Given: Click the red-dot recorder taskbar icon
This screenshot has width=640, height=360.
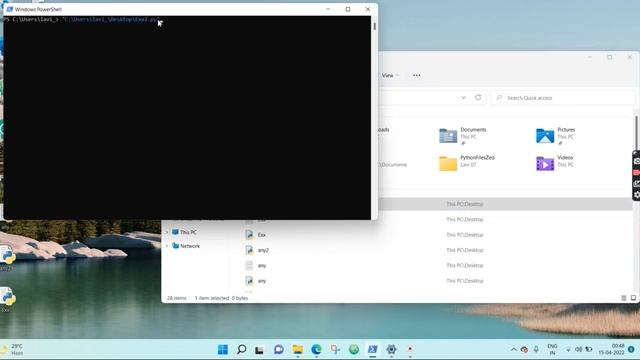Looking at the screenshot, I should pos(410,349).
